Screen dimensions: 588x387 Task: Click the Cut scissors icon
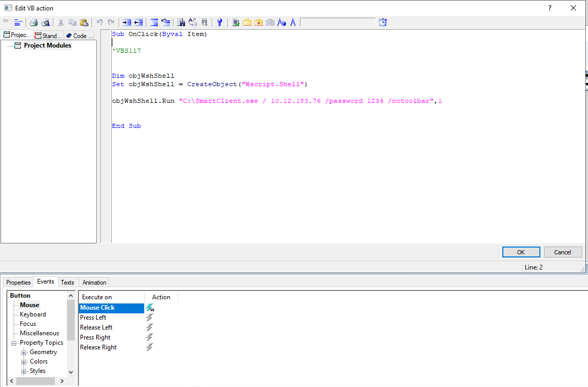[61, 22]
